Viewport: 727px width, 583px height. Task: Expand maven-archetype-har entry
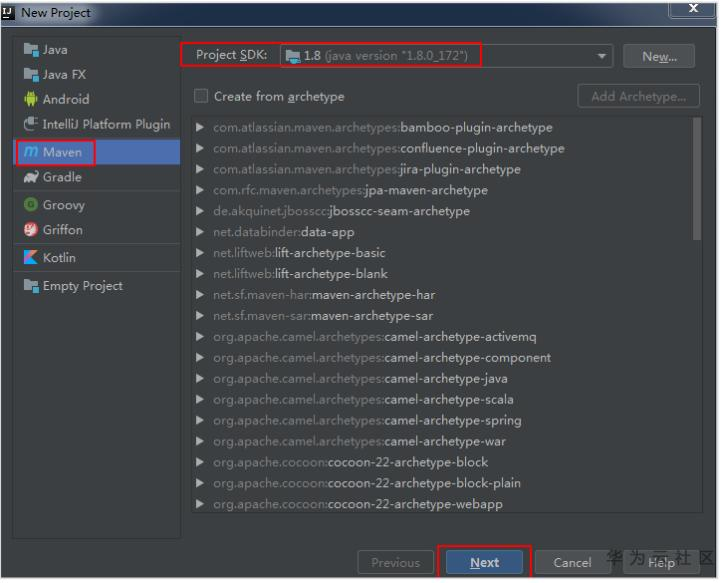click(x=200, y=295)
